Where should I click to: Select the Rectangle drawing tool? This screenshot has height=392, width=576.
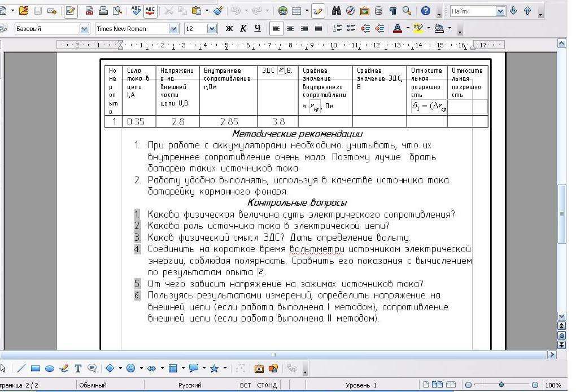tap(35, 368)
